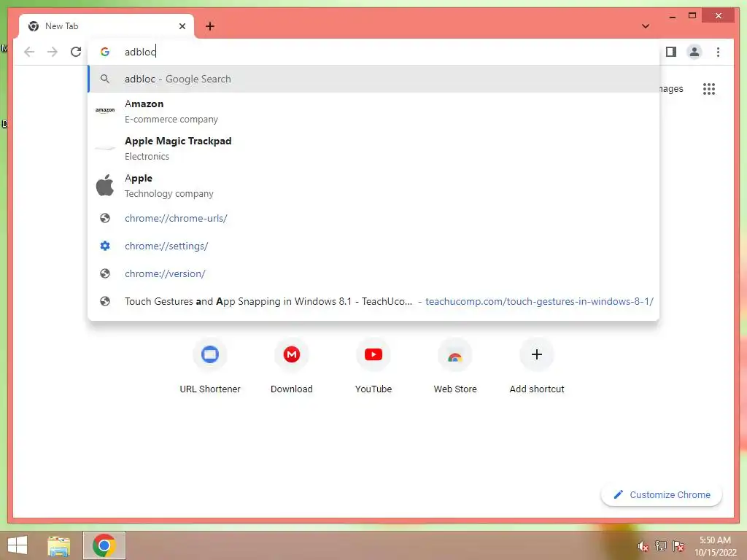Open the Download shortcut
This screenshot has height=560, width=747.
coord(292,366)
